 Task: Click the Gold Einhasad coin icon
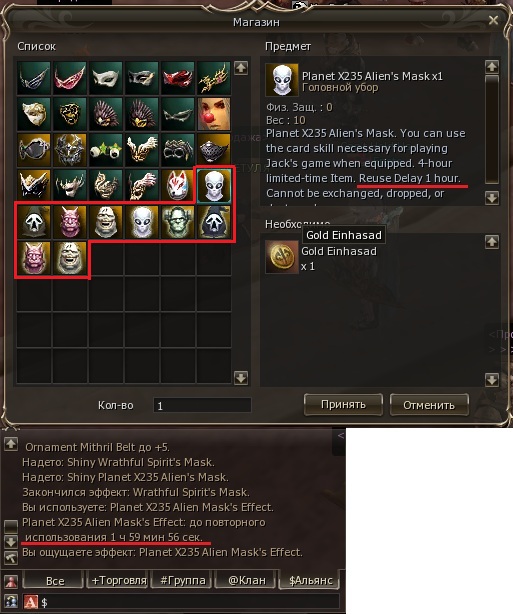coord(282,257)
